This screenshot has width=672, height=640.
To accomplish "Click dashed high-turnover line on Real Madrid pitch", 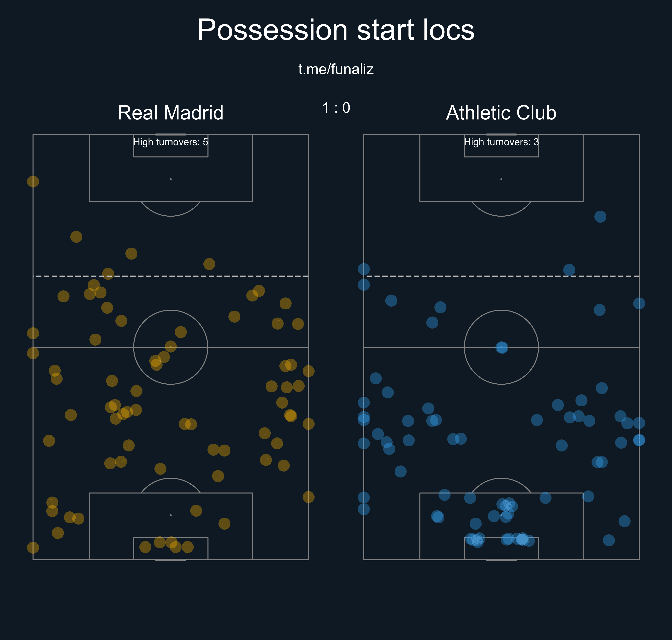I will [205, 276].
